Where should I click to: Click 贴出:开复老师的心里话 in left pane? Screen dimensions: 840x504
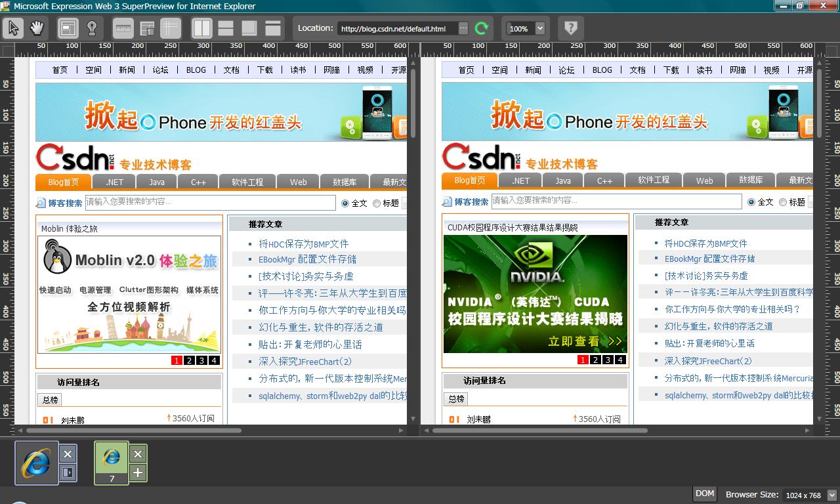coord(310,344)
